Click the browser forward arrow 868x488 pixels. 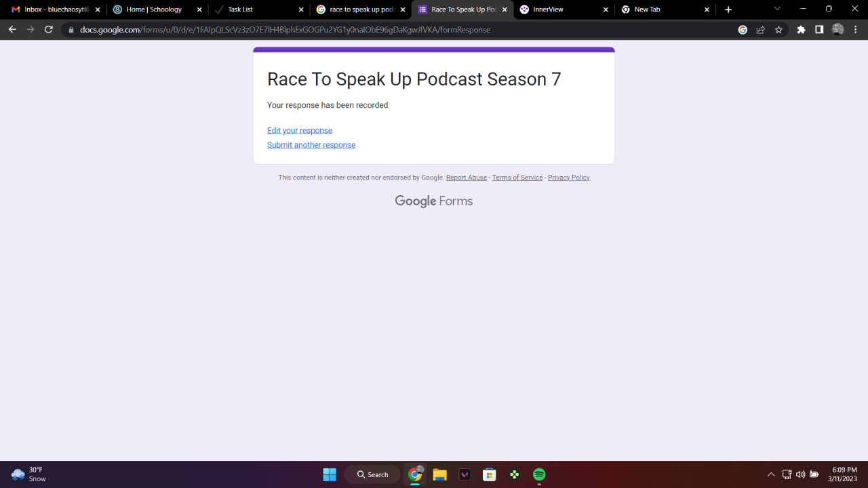click(x=31, y=30)
